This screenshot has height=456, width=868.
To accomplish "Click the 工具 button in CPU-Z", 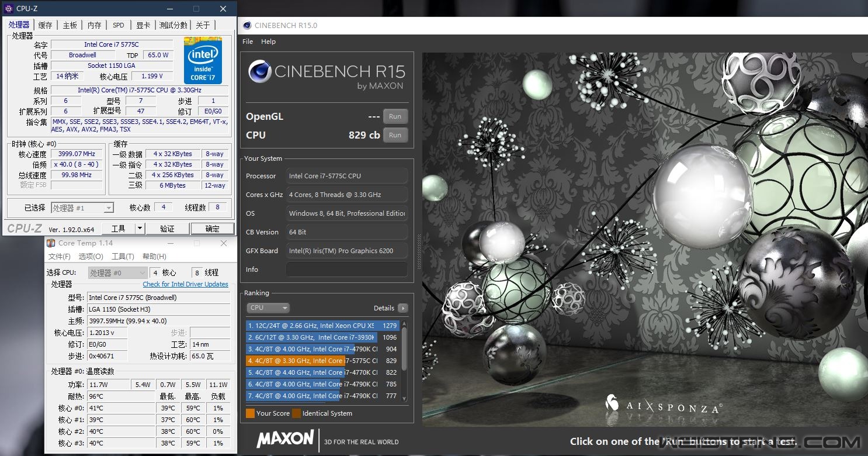I will click(119, 229).
